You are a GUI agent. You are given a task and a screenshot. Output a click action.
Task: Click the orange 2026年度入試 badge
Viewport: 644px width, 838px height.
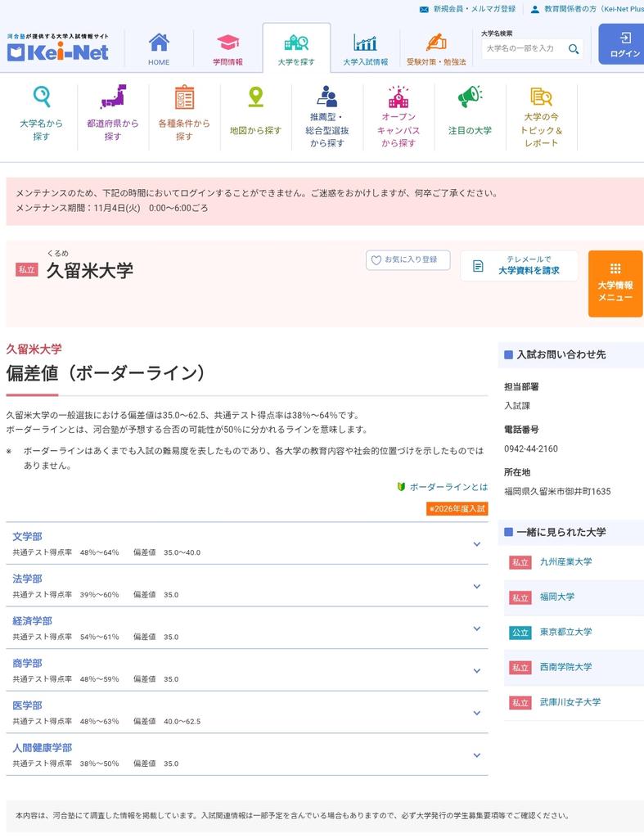coord(457,509)
